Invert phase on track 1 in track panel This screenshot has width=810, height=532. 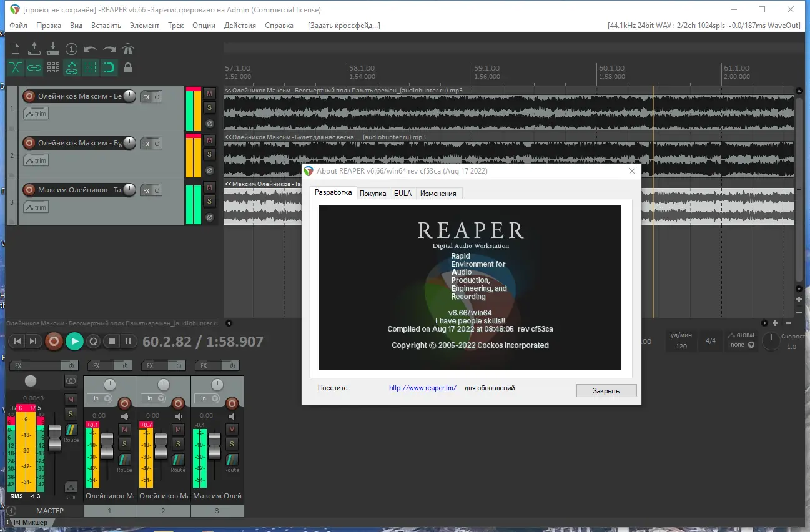click(210, 124)
